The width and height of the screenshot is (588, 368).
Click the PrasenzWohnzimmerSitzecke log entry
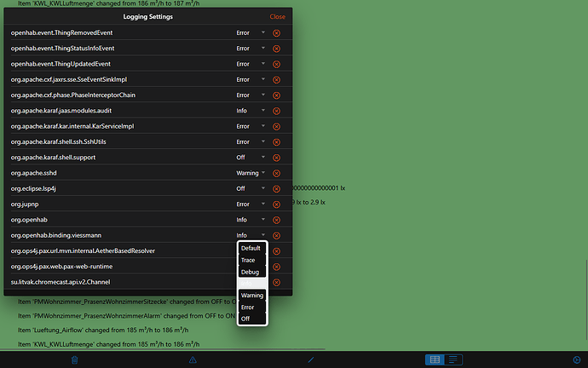point(127,302)
